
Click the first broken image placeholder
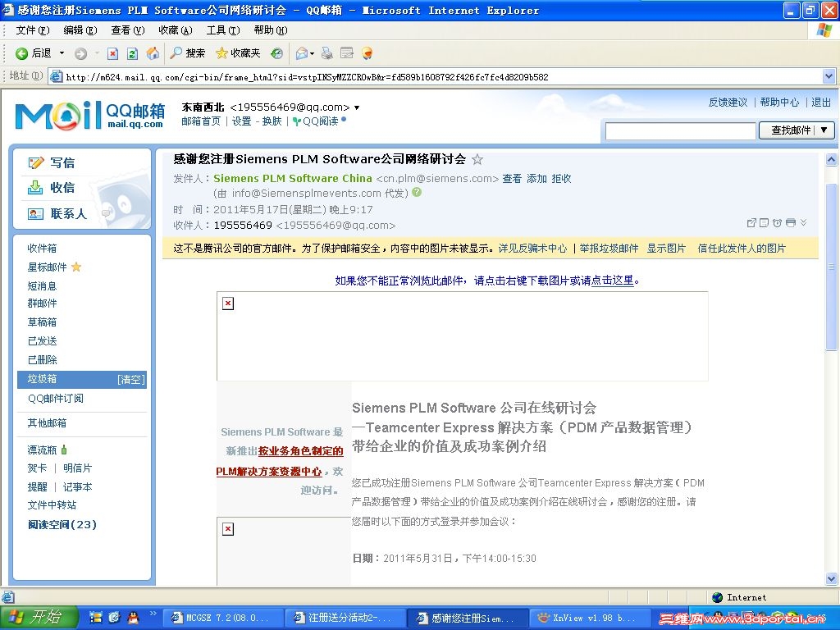[x=228, y=304]
